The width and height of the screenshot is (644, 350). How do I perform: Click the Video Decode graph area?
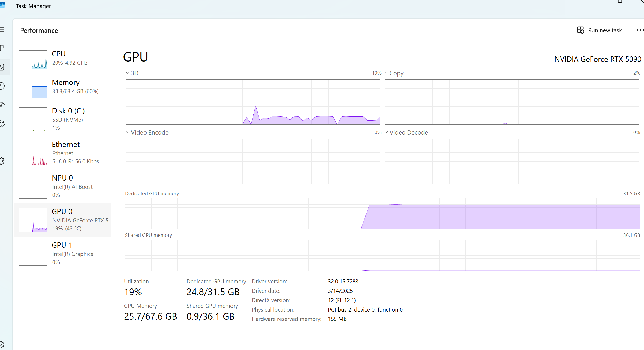[512, 161]
